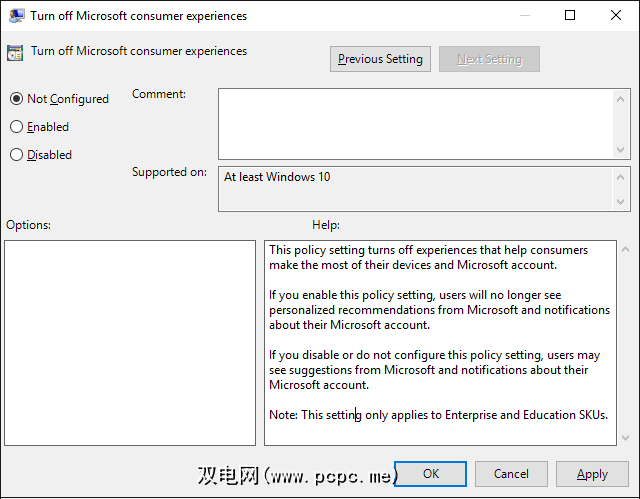Click the empty Options pane
640x499 pixels.
tap(130, 342)
